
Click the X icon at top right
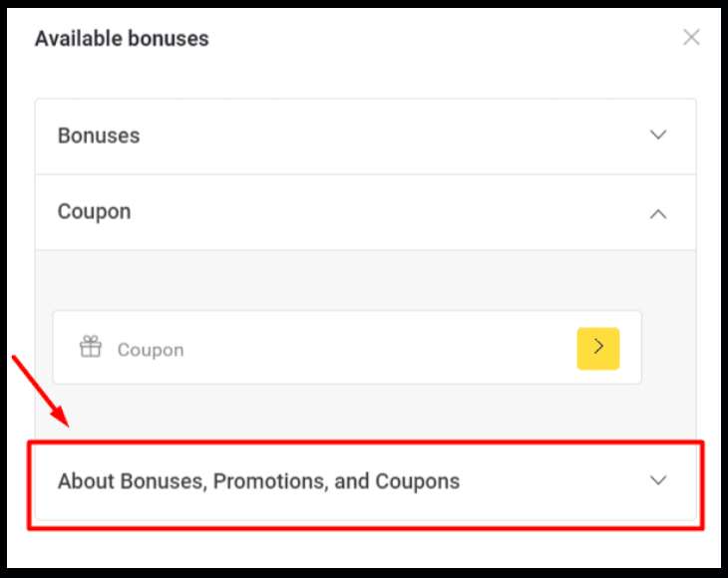point(691,38)
